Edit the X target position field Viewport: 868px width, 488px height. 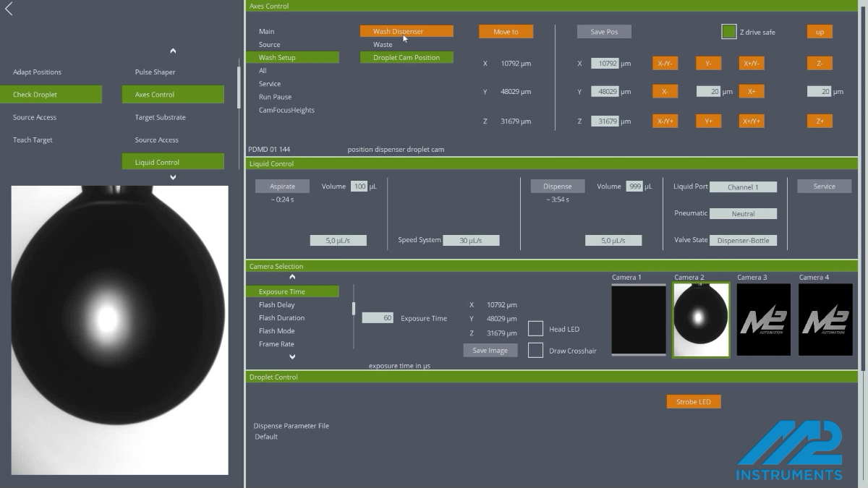click(605, 64)
